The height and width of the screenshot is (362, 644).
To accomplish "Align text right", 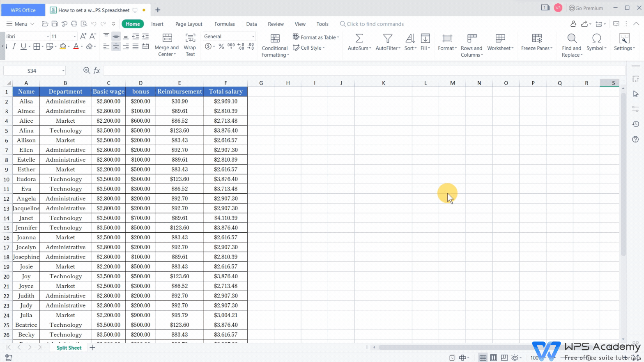I will (x=126, y=46).
